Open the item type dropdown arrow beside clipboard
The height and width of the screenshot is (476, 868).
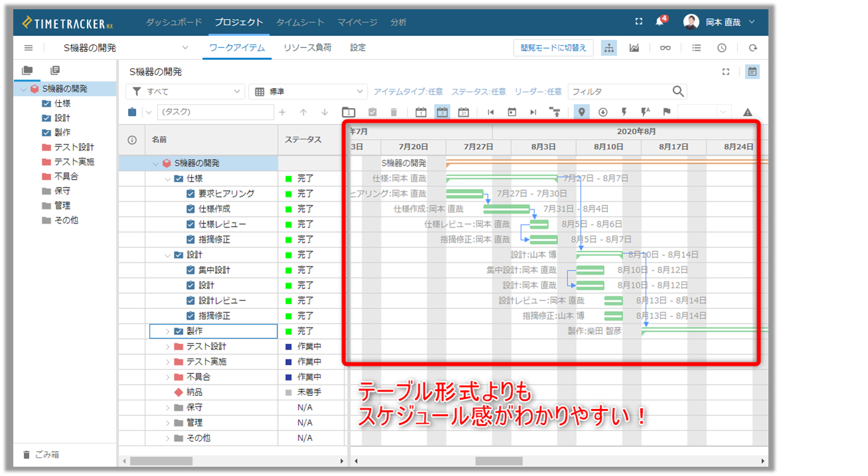[148, 112]
